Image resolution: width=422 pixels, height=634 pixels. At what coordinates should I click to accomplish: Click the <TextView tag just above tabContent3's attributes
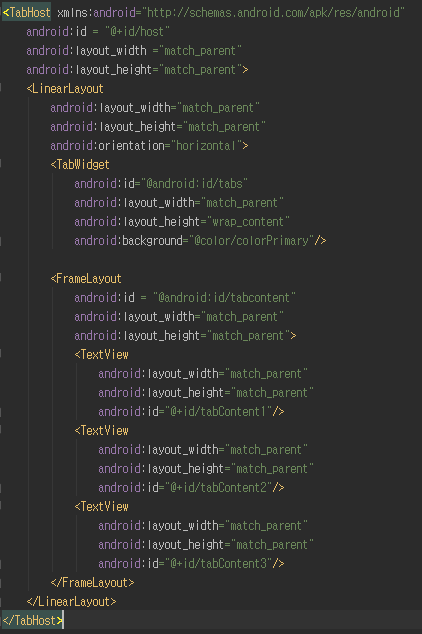101,507
